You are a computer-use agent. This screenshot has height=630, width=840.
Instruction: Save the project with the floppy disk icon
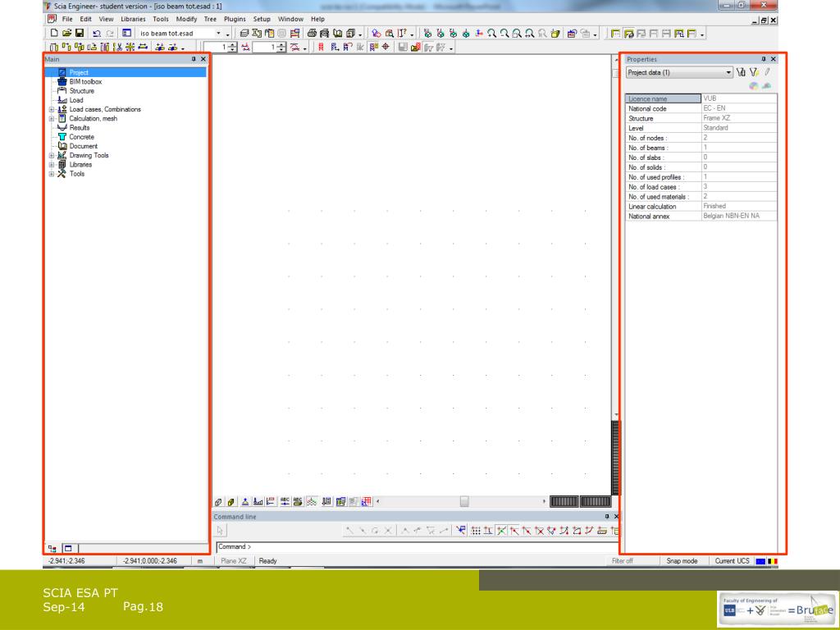[x=80, y=33]
